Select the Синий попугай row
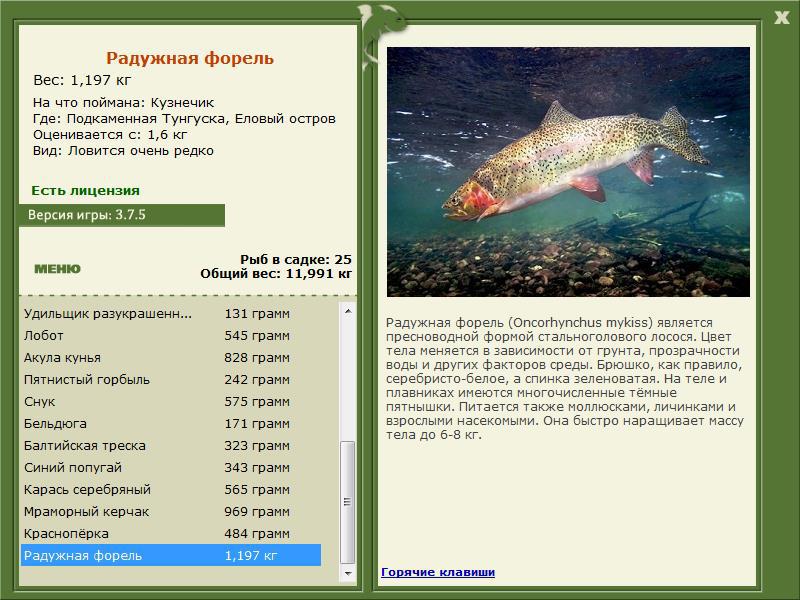 coord(171,467)
